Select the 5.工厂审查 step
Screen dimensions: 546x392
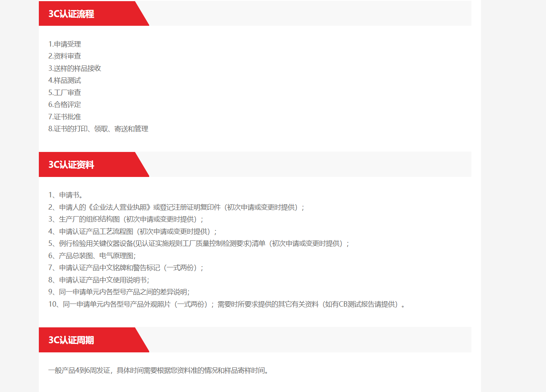[x=65, y=92]
